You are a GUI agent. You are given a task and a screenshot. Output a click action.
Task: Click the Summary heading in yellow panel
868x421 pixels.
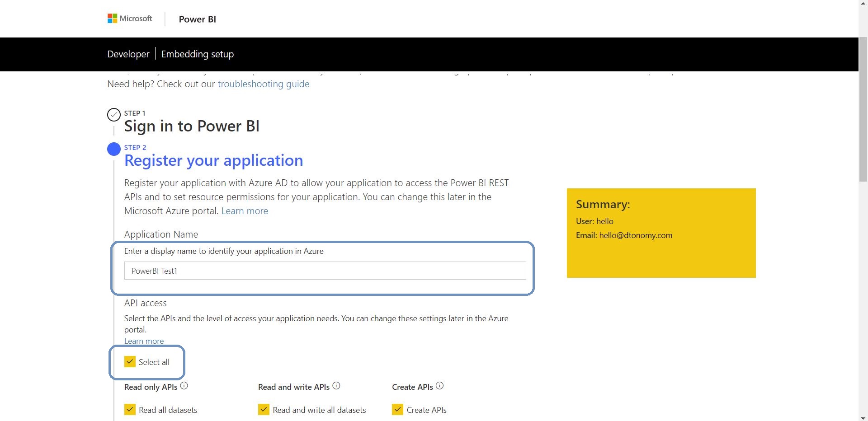(x=603, y=205)
